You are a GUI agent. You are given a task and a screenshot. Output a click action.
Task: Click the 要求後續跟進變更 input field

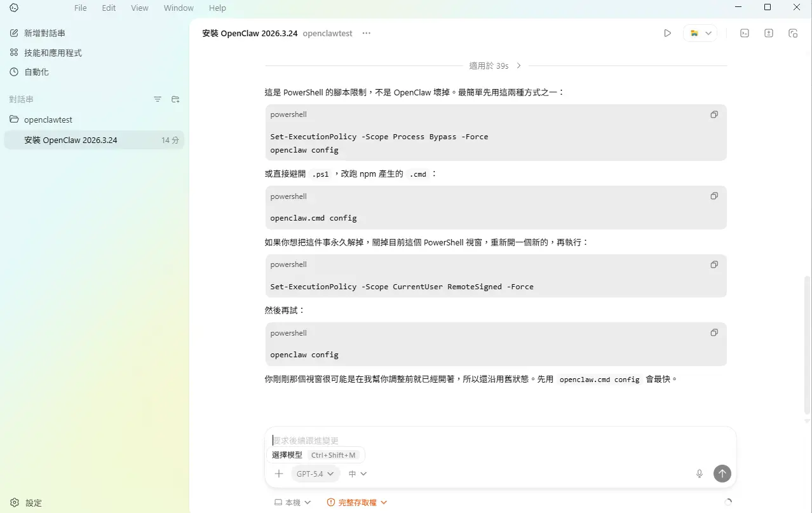445,440
